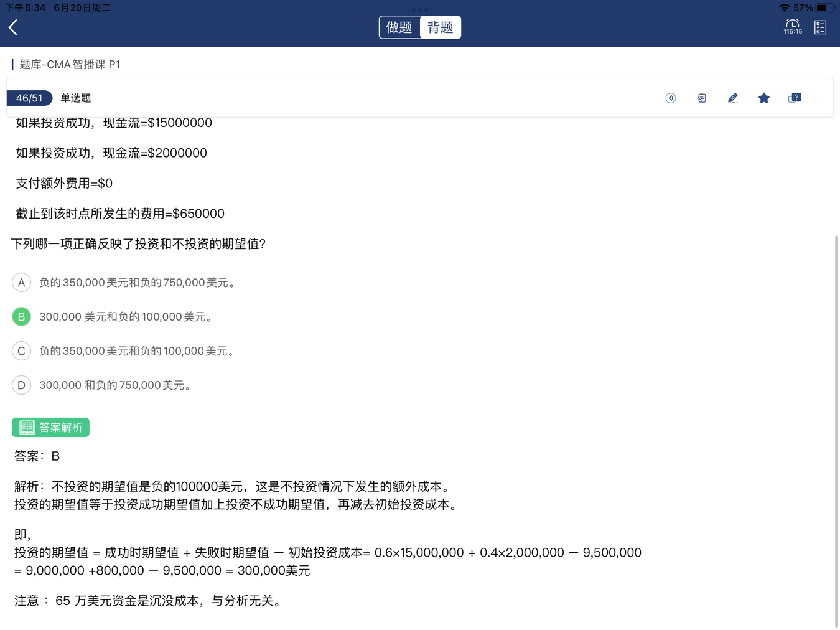Tap the audio playback speaker icon

click(670, 98)
